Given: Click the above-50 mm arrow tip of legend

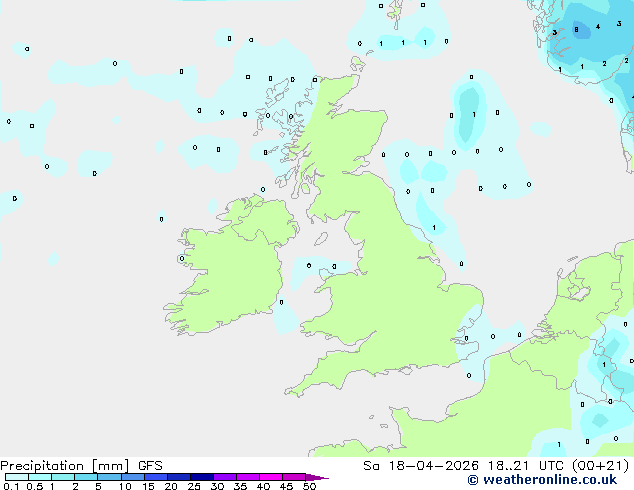Looking at the screenshot, I should (317, 477).
